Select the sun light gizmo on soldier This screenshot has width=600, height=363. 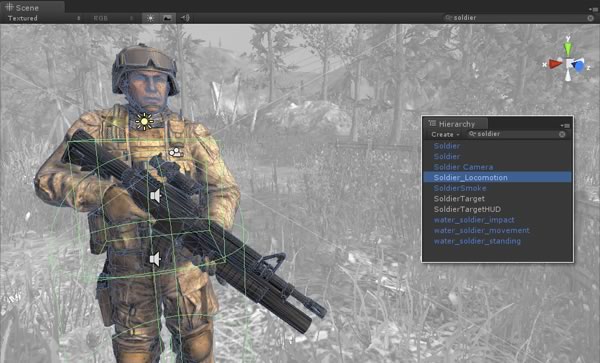point(144,122)
